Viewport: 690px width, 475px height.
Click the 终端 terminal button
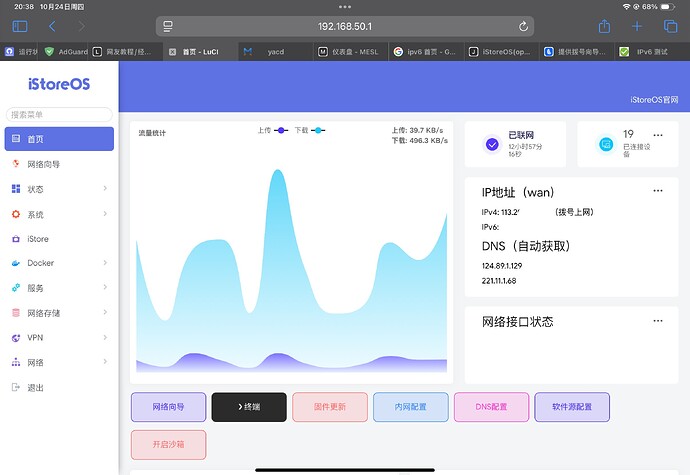(x=249, y=407)
